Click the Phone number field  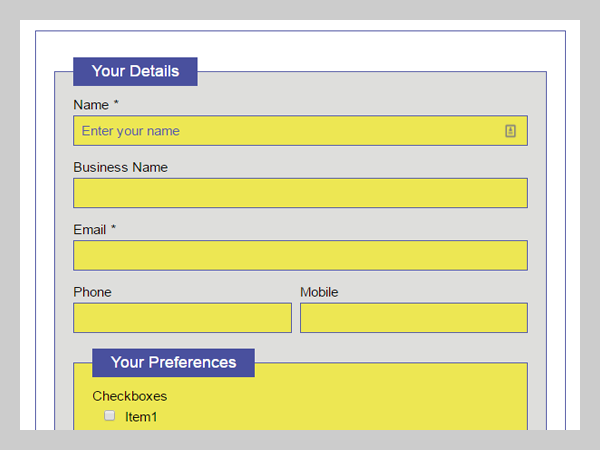tap(182, 318)
